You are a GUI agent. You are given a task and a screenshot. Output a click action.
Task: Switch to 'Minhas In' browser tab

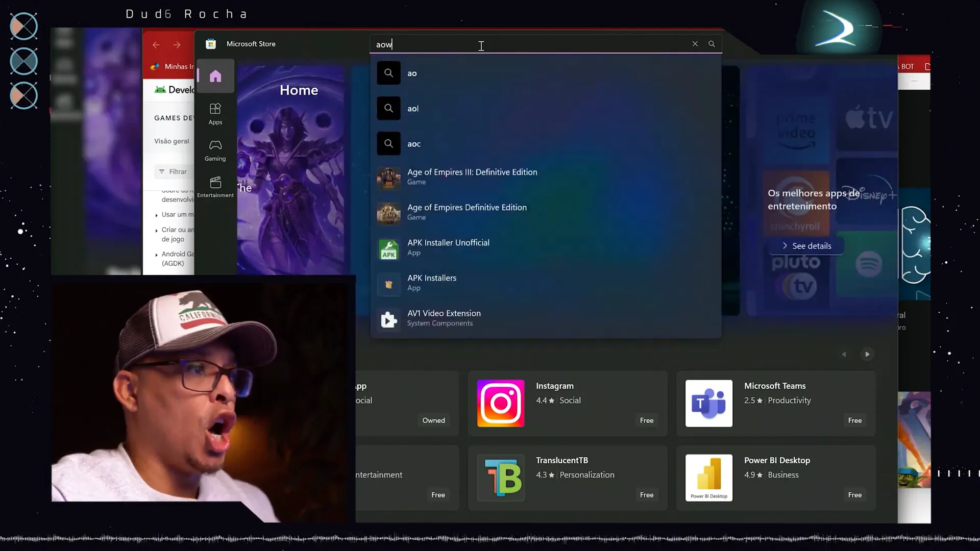click(x=172, y=67)
